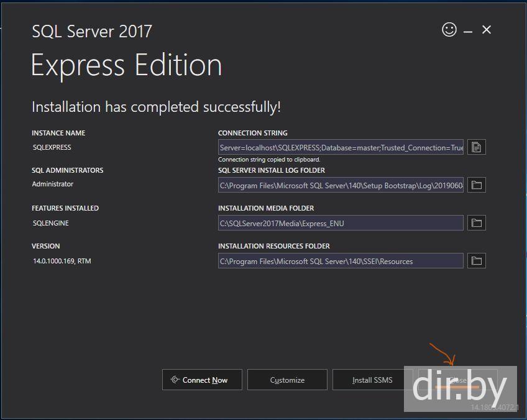Select the install log folder path field
Viewport: 527px width, 420px height.
pyautogui.click(x=341, y=186)
